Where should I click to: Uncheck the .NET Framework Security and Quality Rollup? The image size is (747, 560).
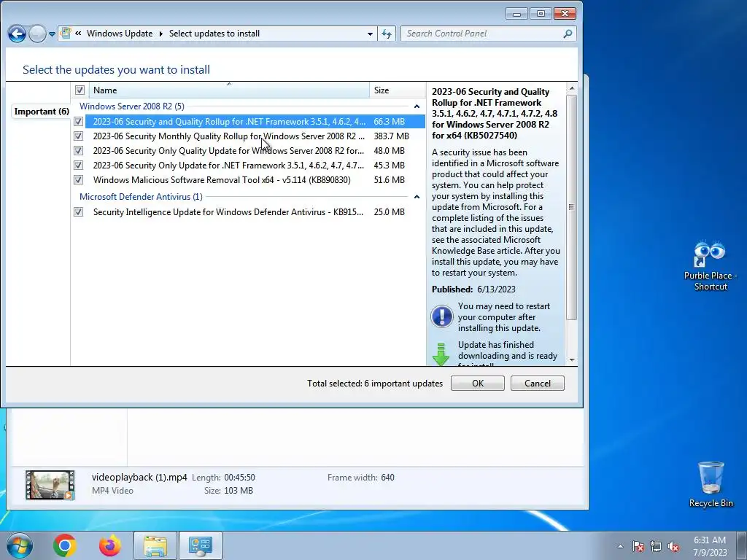(x=79, y=122)
